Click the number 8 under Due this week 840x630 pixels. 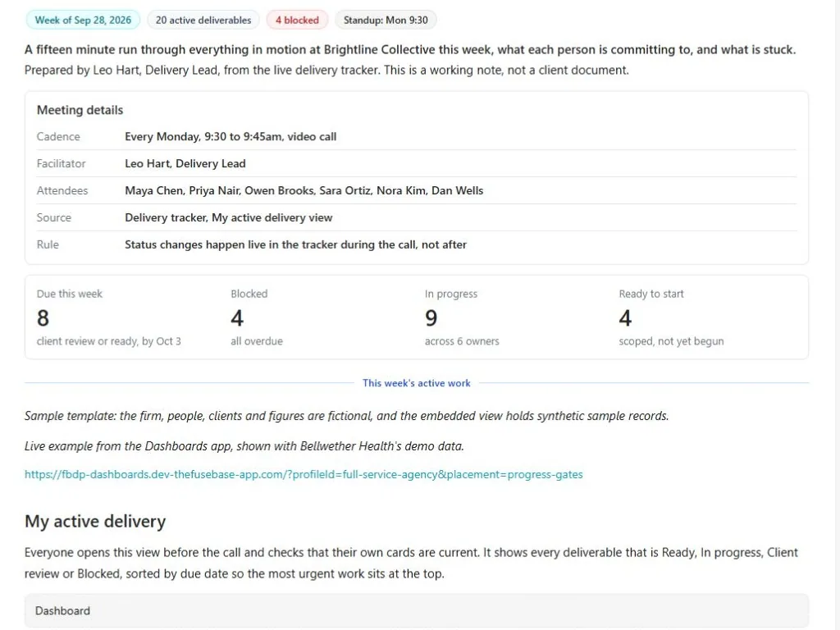(43, 318)
